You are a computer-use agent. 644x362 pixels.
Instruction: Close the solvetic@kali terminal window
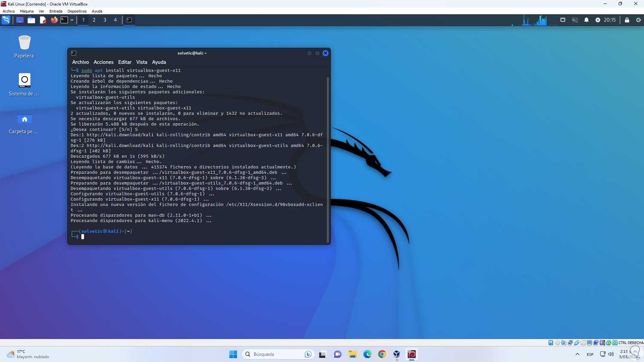pyautogui.click(x=325, y=53)
